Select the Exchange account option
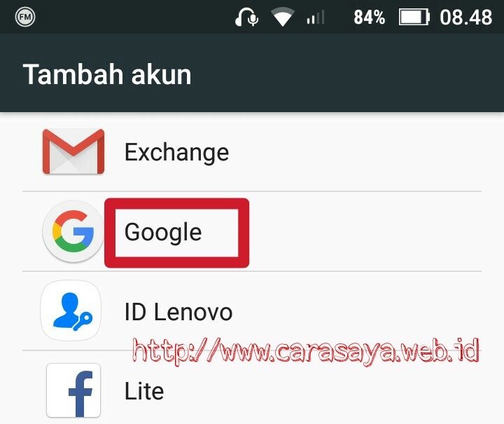This screenshot has width=504, height=424. pyautogui.click(x=252, y=151)
